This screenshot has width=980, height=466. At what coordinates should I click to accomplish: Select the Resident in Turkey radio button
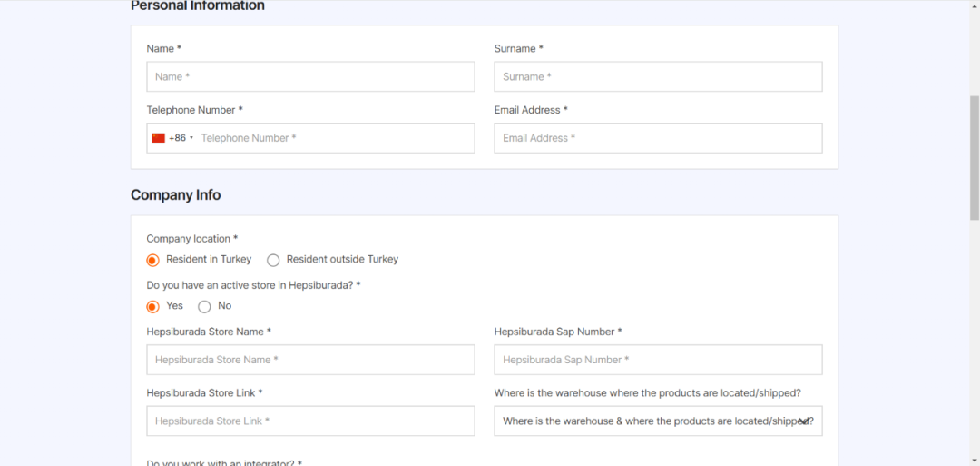coord(153,260)
